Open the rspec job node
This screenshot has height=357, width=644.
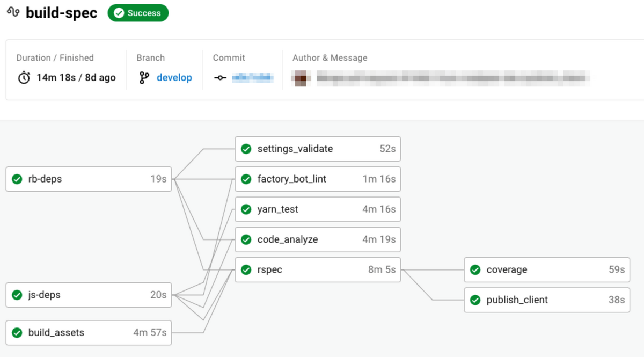[318, 269]
